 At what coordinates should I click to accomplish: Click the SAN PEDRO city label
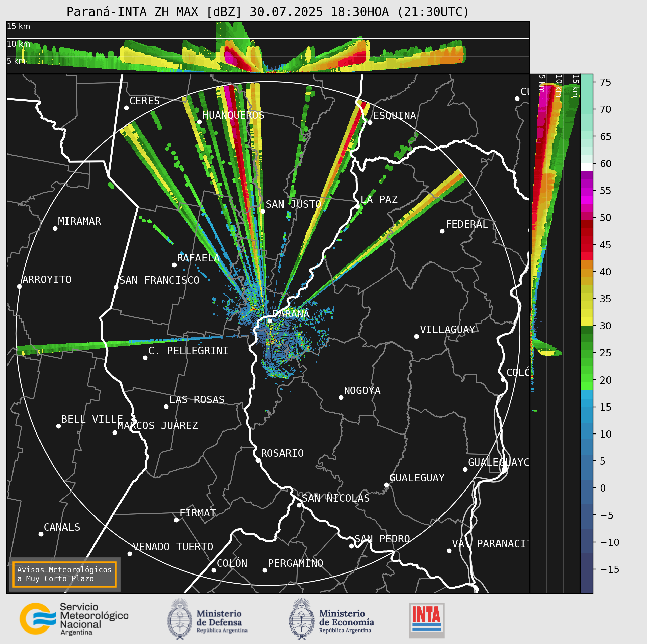(x=382, y=539)
